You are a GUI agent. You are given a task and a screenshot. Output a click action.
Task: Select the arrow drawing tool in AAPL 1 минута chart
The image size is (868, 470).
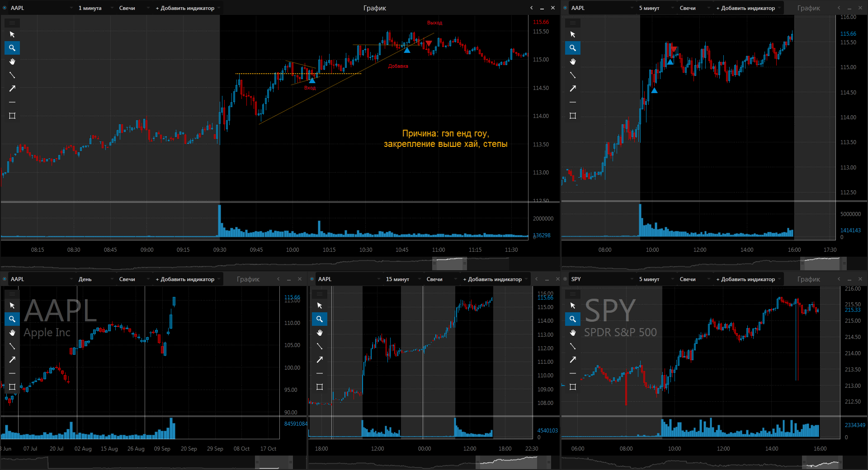pos(12,89)
